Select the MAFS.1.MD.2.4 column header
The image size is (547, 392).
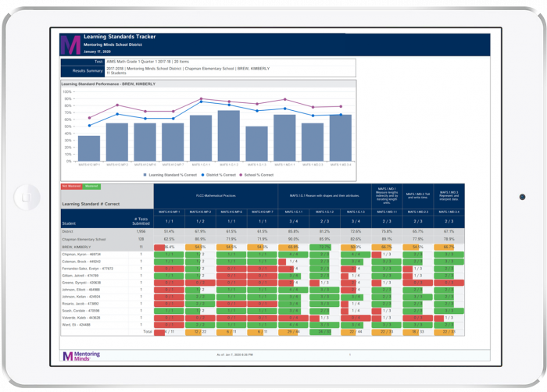click(x=447, y=212)
